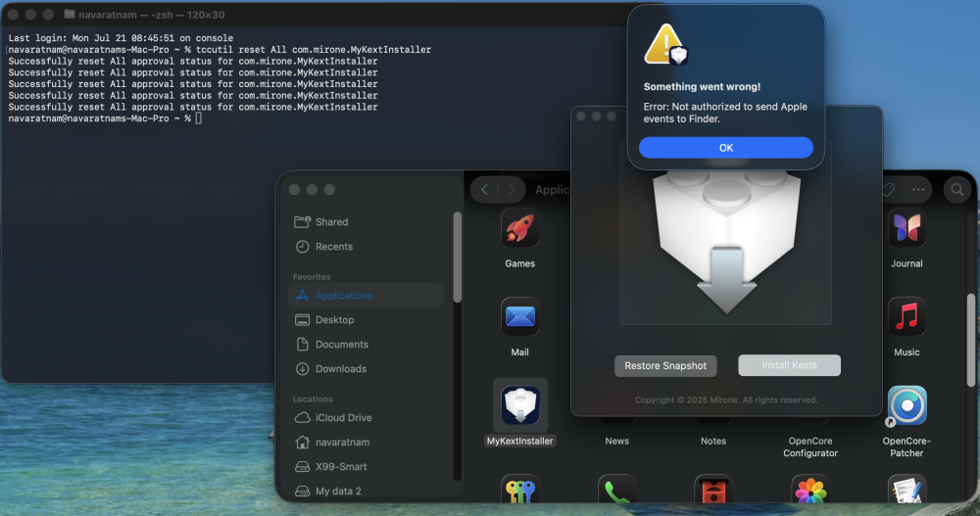980x516 pixels.
Task: Close the MyKextInstaller window
Action: pos(581,117)
